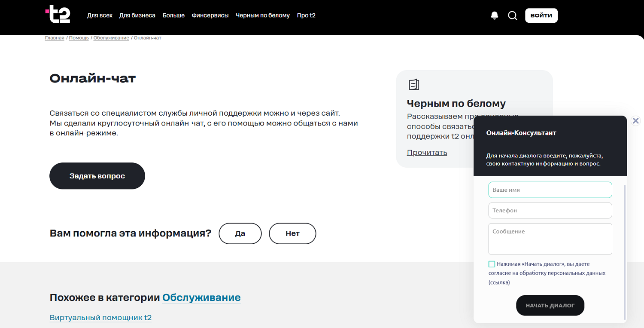
Task: Go to Обслуживание breadcrumb
Action: [111, 38]
